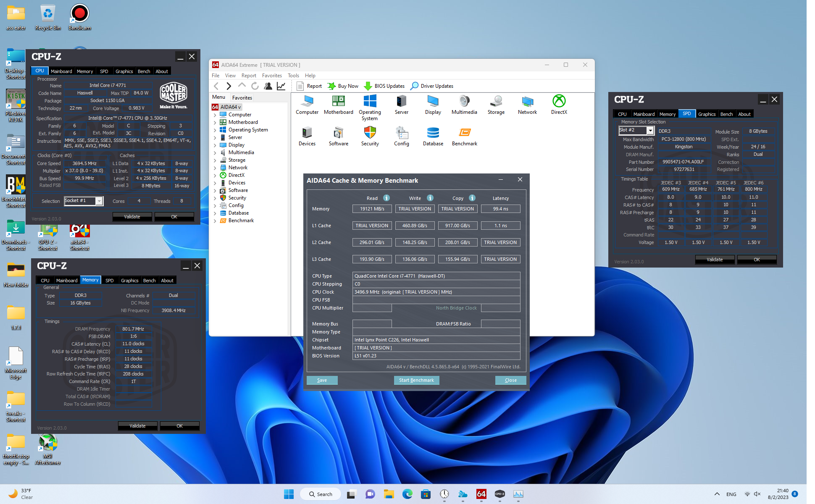The image size is (815, 504).
Task: Open the Benchmark category icon
Action: (x=465, y=136)
